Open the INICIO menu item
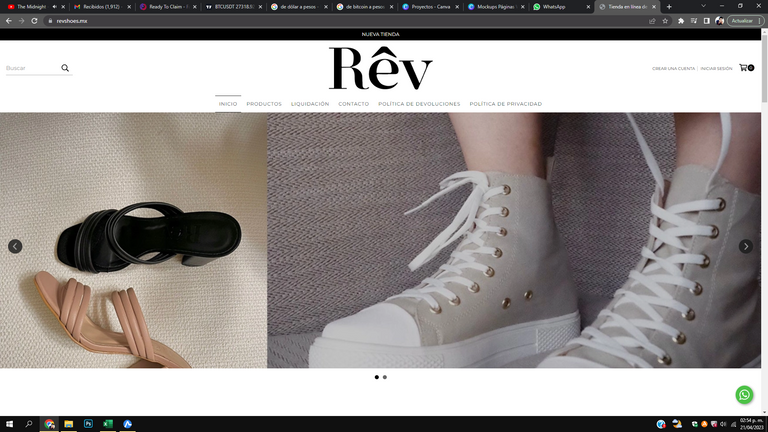Viewport: 768px width, 432px height. [228, 104]
